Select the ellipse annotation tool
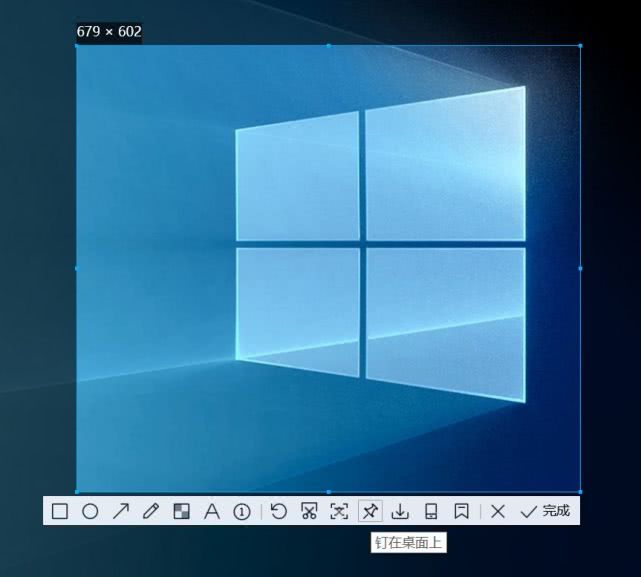Image resolution: width=641 pixels, height=577 pixels. (x=90, y=511)
